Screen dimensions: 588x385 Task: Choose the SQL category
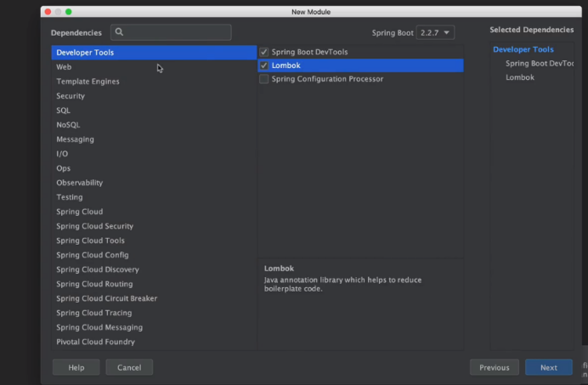click(64, 110)
